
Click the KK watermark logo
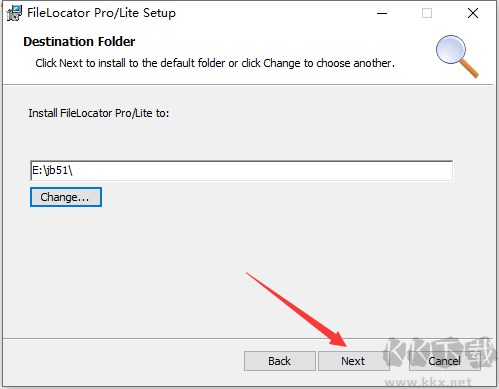(x=439, y=354)
